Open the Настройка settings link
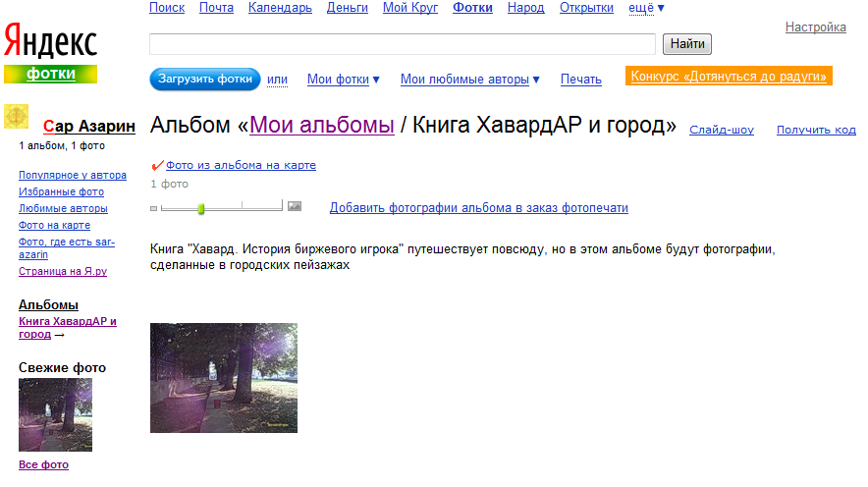 click(815, 27)
